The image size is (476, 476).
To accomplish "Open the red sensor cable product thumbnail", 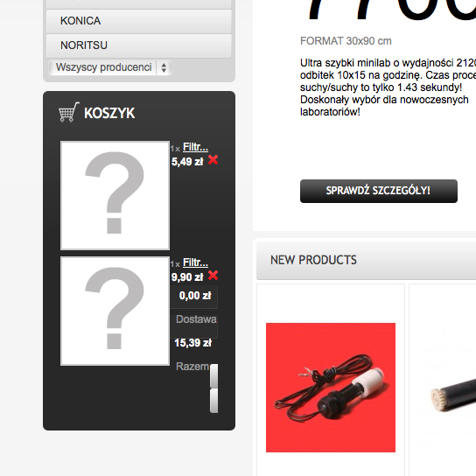I will (331, 388).
